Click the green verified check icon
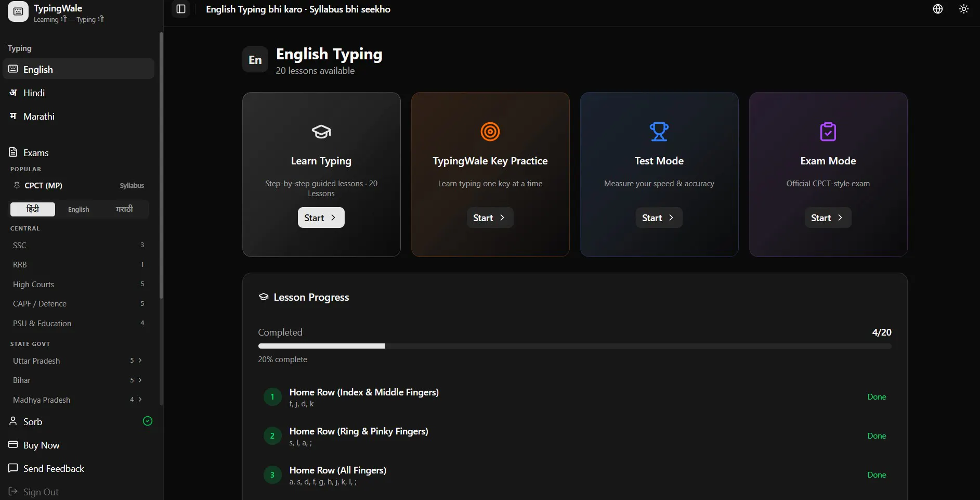 pos(148,421)
